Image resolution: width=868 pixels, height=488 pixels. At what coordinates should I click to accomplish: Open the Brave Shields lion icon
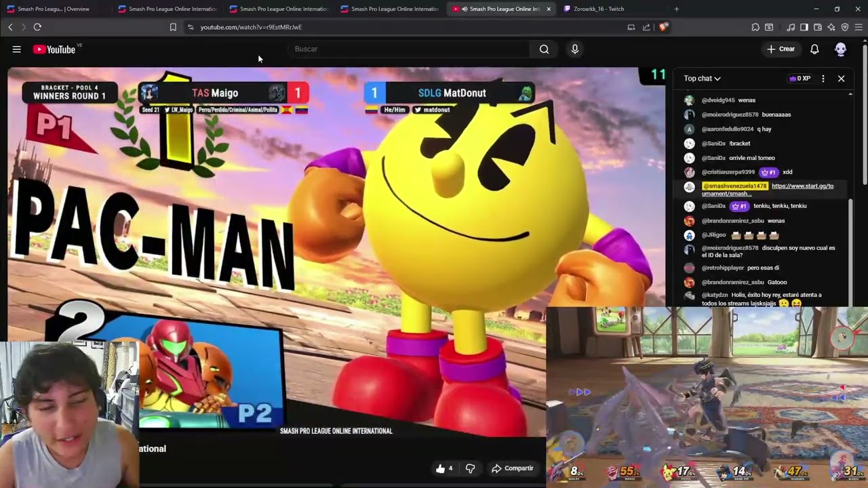[x=663, y=27]
